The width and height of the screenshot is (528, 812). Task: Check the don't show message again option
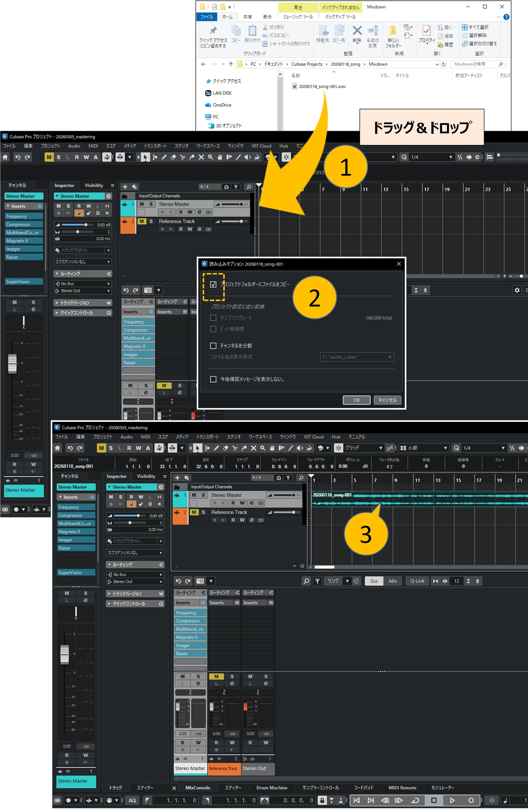[x=213, y=379]
